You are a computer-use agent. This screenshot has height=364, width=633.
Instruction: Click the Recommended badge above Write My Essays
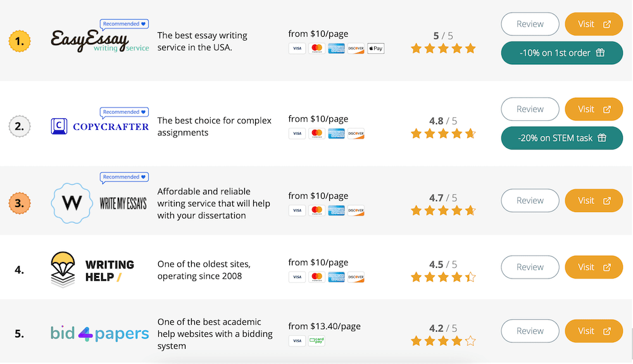coord(124,177)
